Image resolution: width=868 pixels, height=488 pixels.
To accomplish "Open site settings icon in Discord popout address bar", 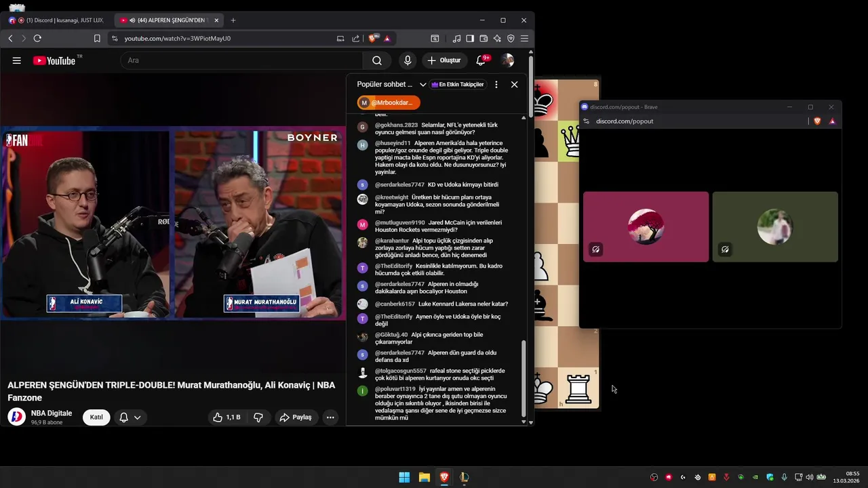I will coord(587,121).
